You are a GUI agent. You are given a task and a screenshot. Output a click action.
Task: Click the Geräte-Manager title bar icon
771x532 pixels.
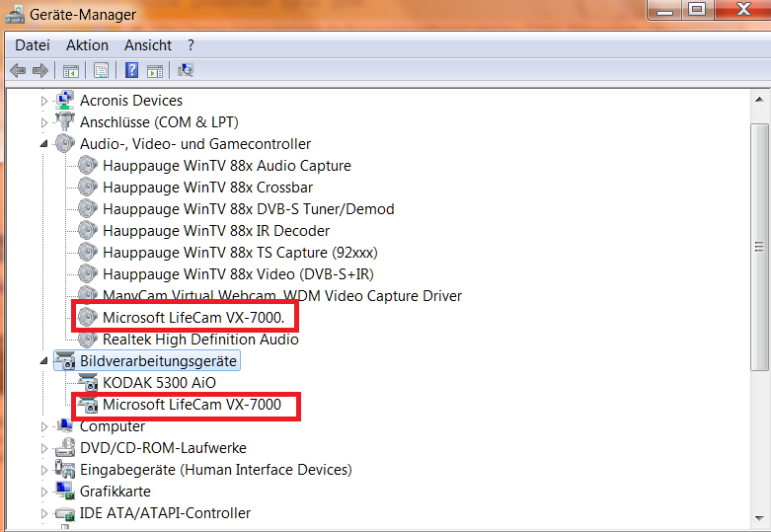[x=14, y=14]
